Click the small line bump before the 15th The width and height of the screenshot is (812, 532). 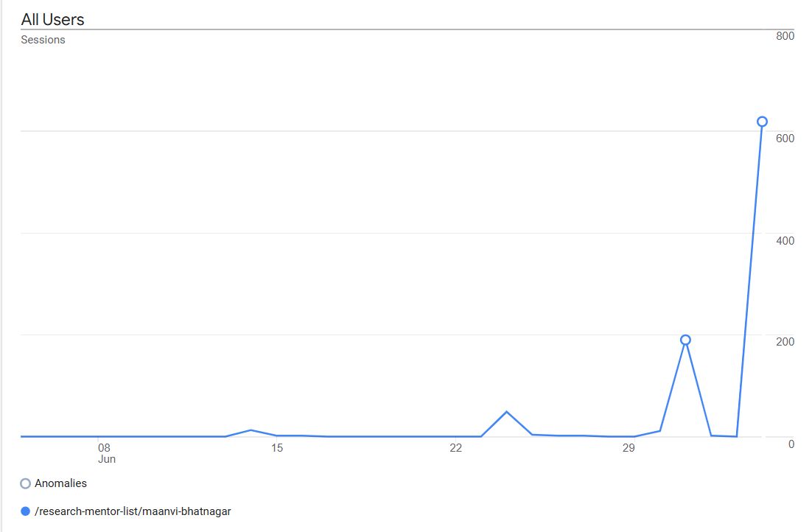[x=251, y=430]
